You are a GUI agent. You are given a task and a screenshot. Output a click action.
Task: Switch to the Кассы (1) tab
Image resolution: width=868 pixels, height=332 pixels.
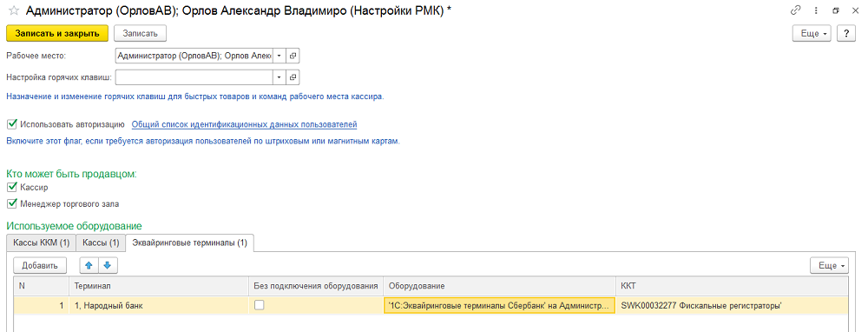pyautogui.click(x=100, y=242)
